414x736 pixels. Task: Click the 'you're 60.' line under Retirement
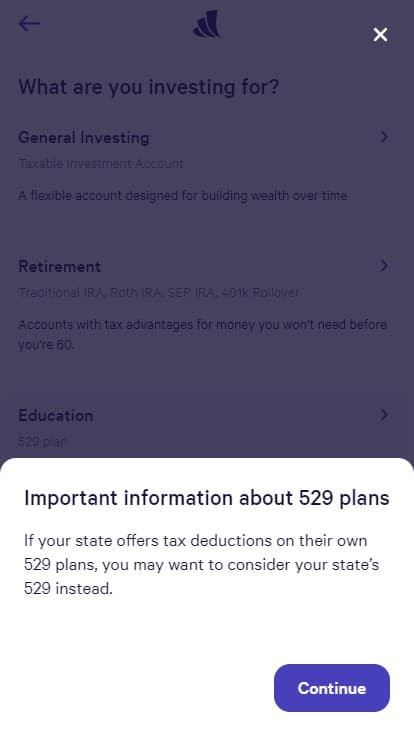tap(46, 345)
